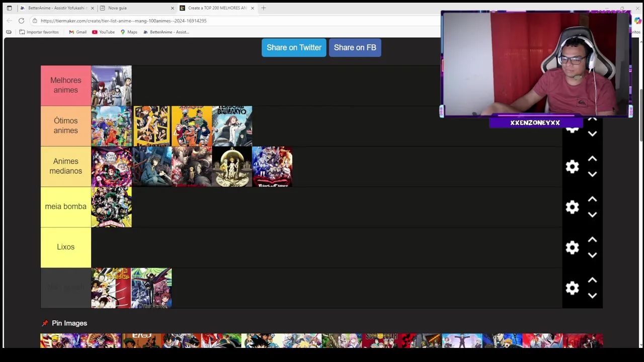Switch to Nova guia tab
Viewport: 644px width, 362px height.
(x=136, y=8)
